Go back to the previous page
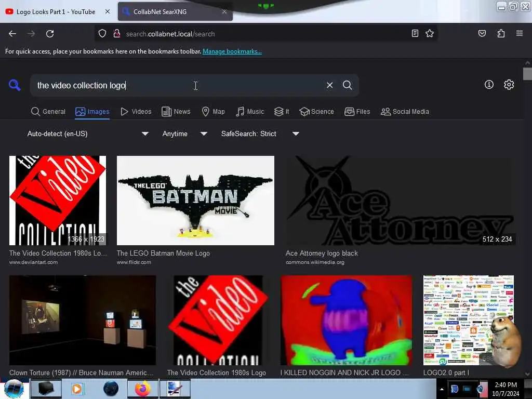 (12, 34)
